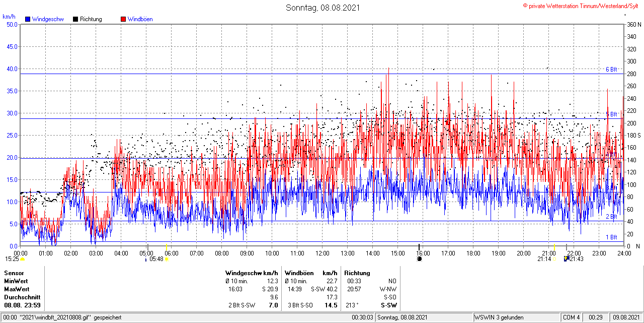
Task: Click the wind speed max value 'S 20.9'
Action: pyautogui.click(x=269, y=289)
